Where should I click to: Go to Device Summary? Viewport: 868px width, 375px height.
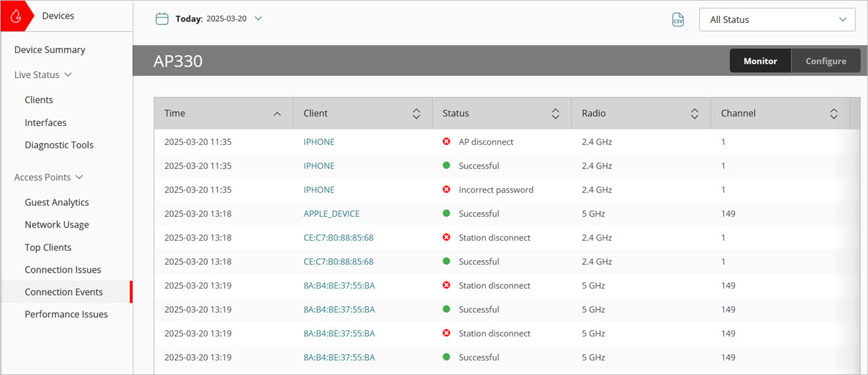50,50
